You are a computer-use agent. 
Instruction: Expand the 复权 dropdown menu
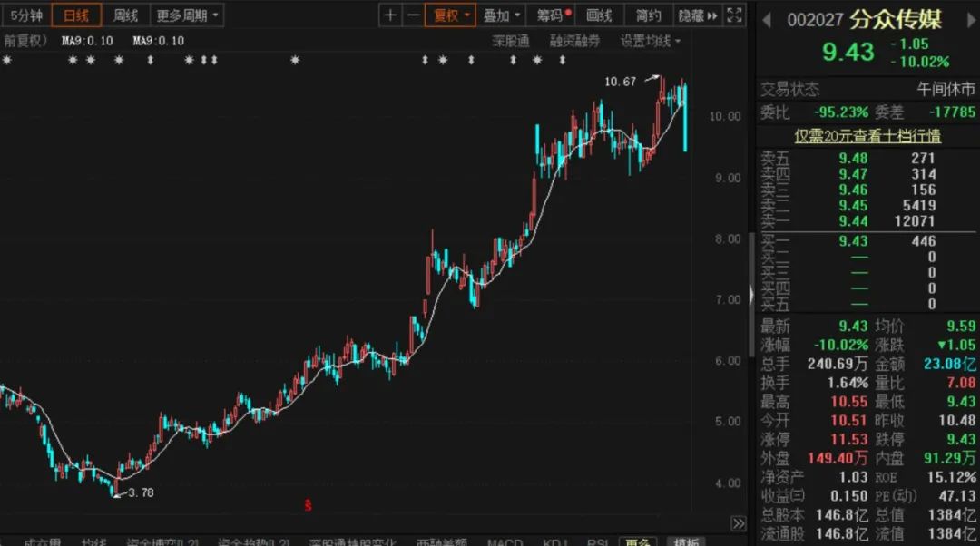pyautogui.click(x=452, y=15)
